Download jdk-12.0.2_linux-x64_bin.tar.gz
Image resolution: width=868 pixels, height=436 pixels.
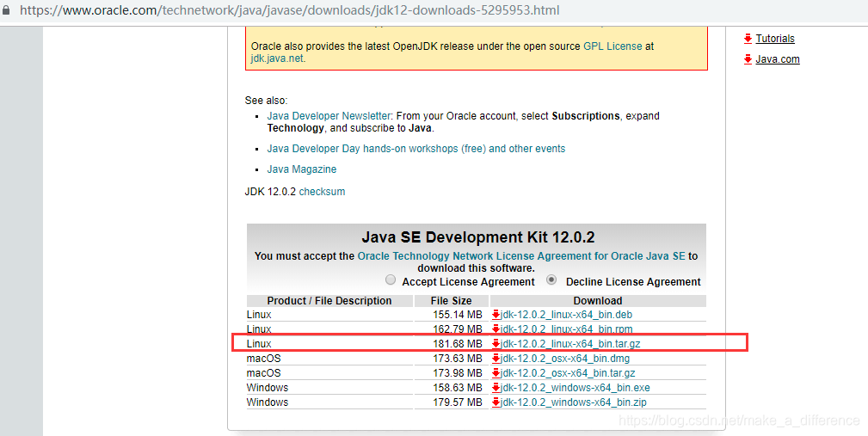(x=570, y=344)
